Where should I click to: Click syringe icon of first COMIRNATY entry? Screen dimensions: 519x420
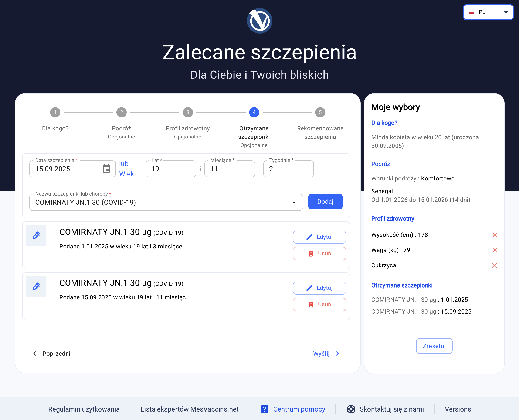pos(36,235)
